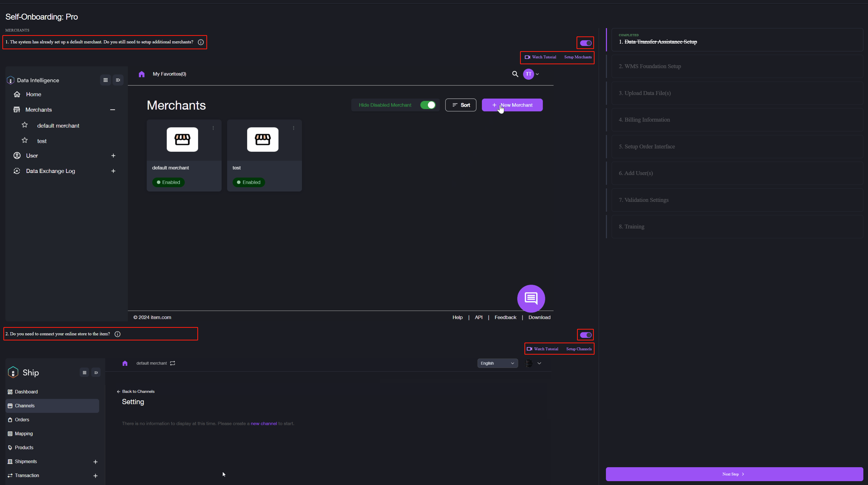The width and height of the screenshot is (868, 485).
Task: Open the English language dropdown
Action: (x=498, y=363)
